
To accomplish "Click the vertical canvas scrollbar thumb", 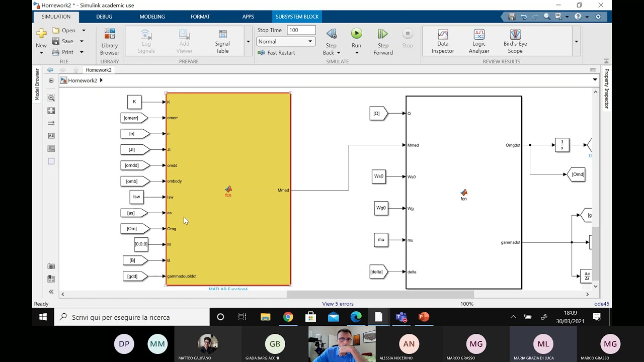I will coord(596,254).
